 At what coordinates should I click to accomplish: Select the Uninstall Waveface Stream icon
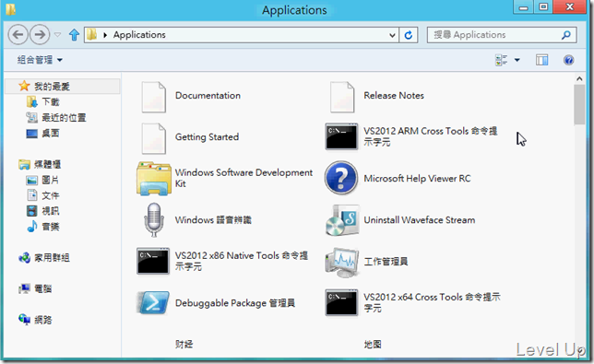(342, 220)
